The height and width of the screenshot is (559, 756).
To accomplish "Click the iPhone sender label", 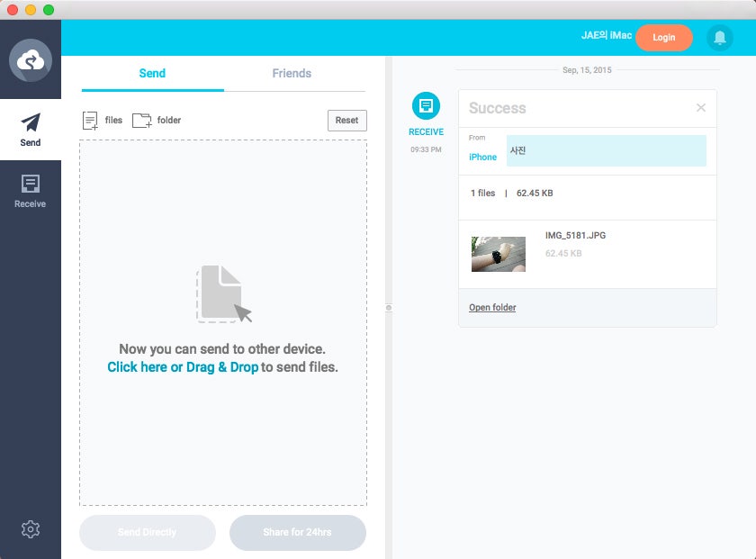I will tap(482, 158).
